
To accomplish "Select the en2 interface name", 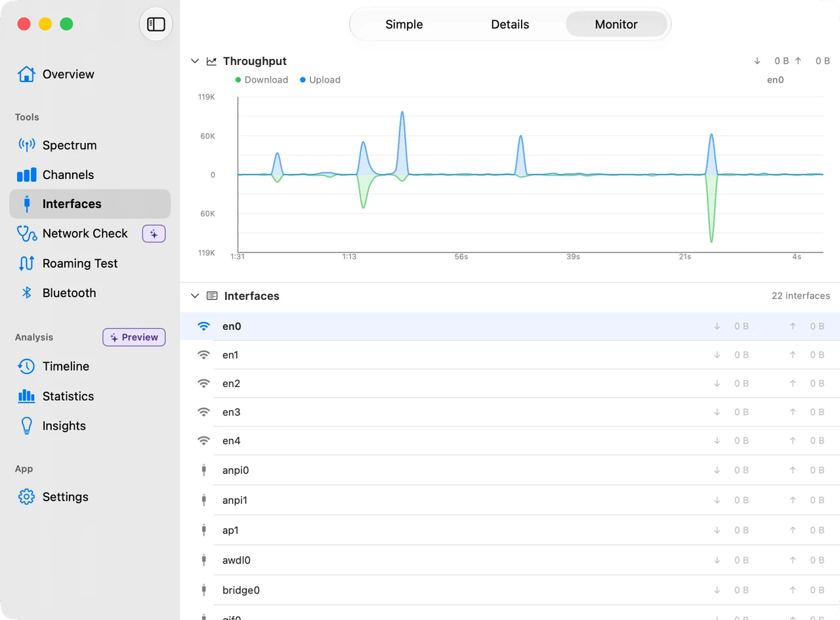I will click(231, 384).
